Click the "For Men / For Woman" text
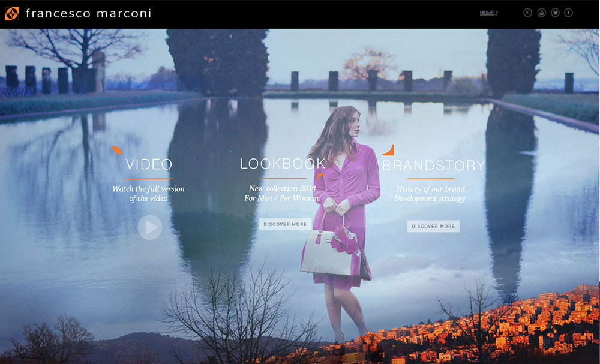This screenshot has height=364, width=600. [281, 198]
